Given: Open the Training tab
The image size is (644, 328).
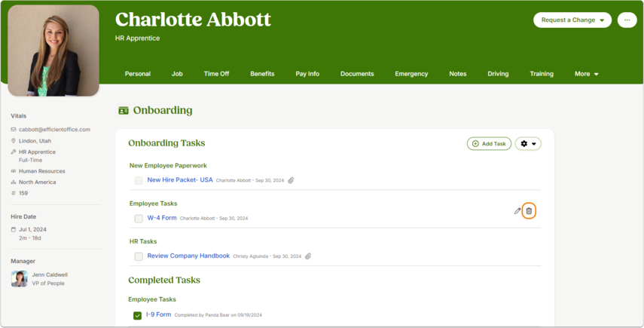Looking at the screenshot, I should click(542, 74).
